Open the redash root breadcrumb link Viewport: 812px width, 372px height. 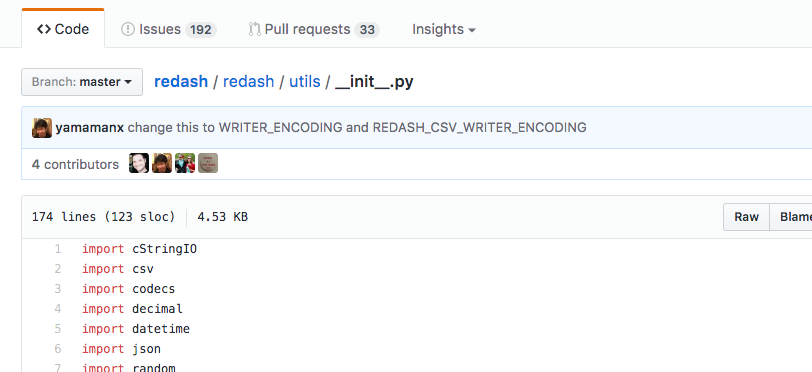(x=181, y=82)
